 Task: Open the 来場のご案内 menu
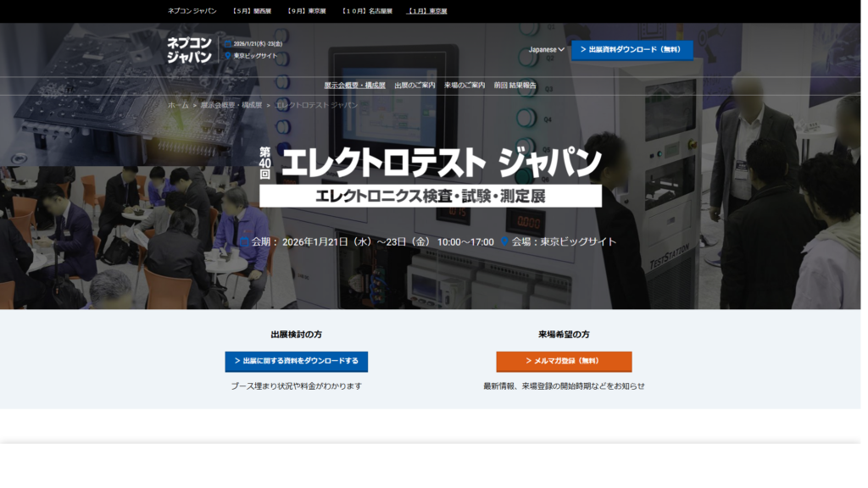pos(465,86)
